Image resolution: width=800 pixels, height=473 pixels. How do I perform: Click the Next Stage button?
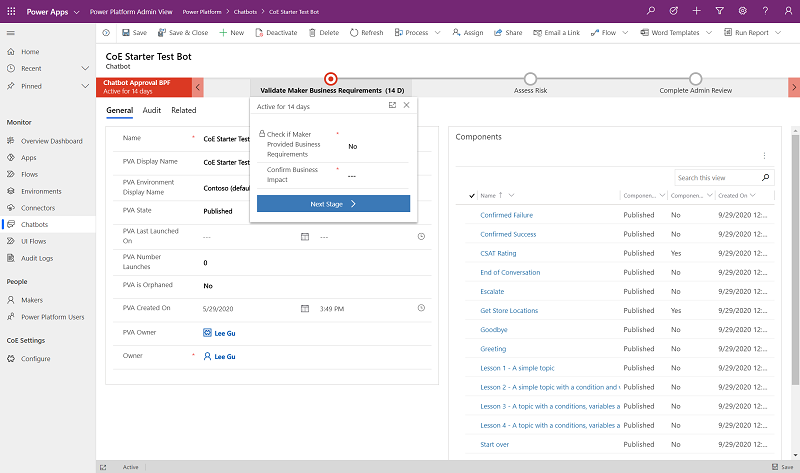[333, 204]
